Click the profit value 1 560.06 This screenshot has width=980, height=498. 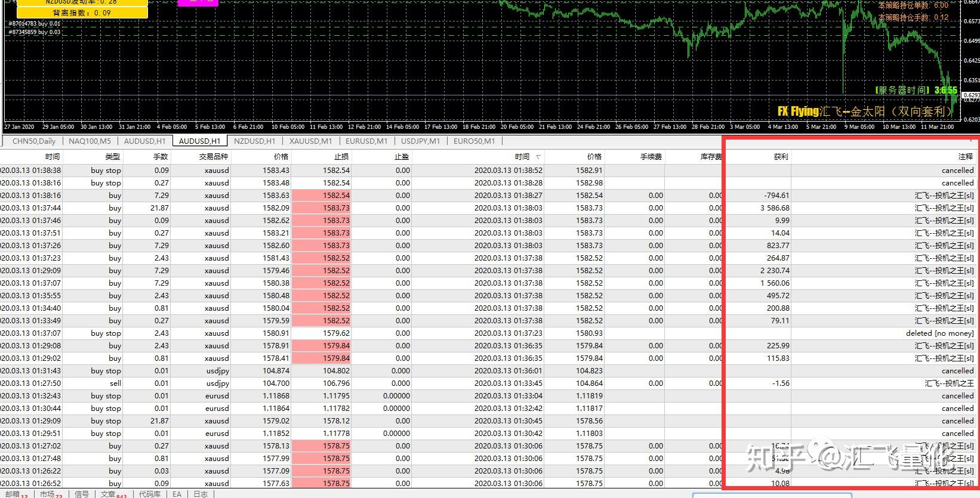775,283
